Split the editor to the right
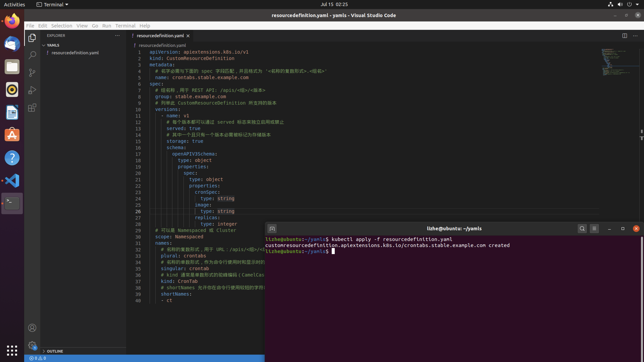 click(x=625, y=36)
